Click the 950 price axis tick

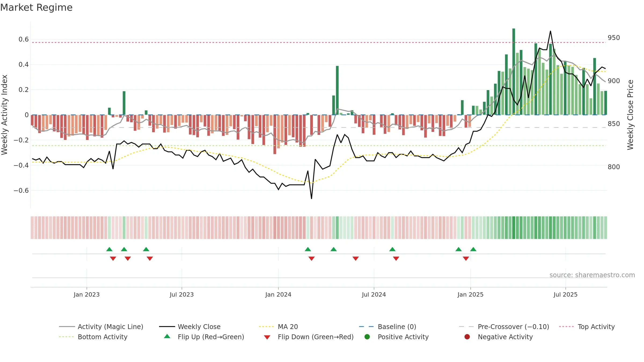tap(614, 38)
